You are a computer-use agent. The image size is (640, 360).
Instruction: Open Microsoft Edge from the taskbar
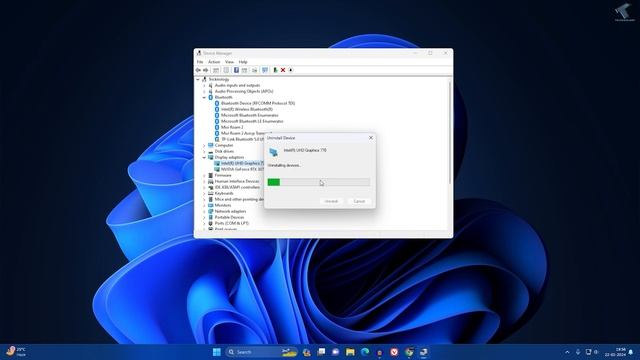tap(365, 352)
